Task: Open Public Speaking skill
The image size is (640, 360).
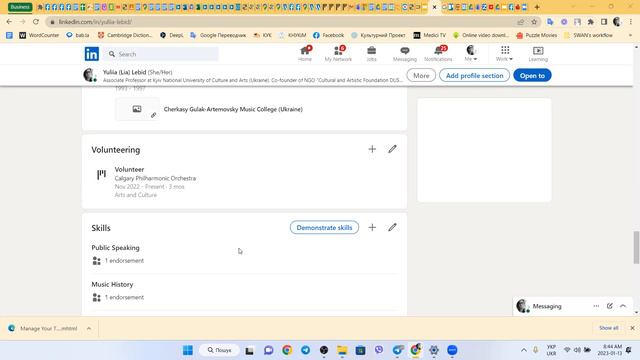Action: click(116, 248)
